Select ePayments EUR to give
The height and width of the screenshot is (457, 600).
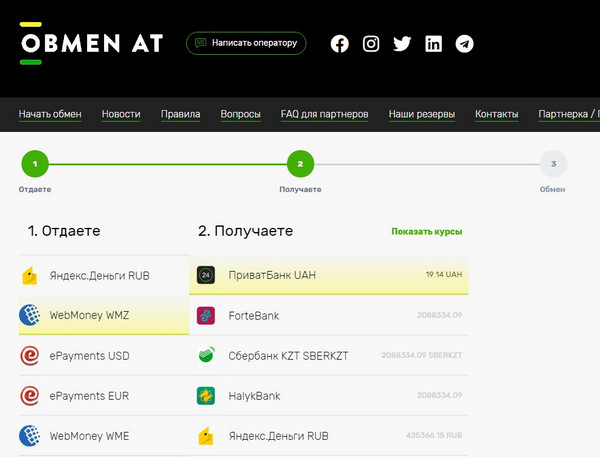(x=104, y=396)
